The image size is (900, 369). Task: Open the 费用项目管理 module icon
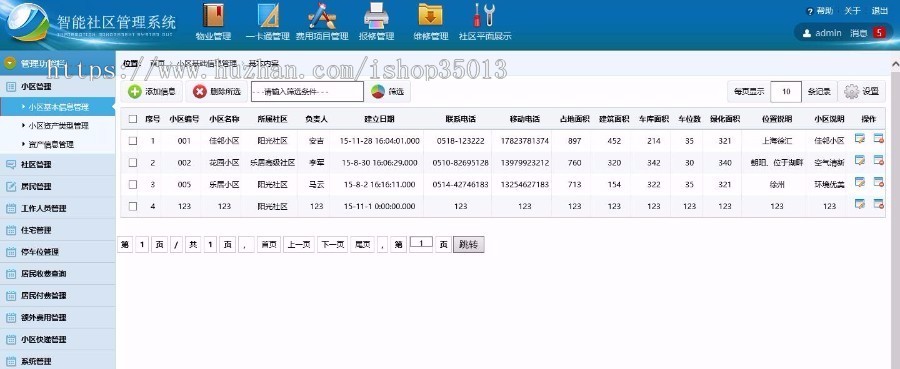321,16
